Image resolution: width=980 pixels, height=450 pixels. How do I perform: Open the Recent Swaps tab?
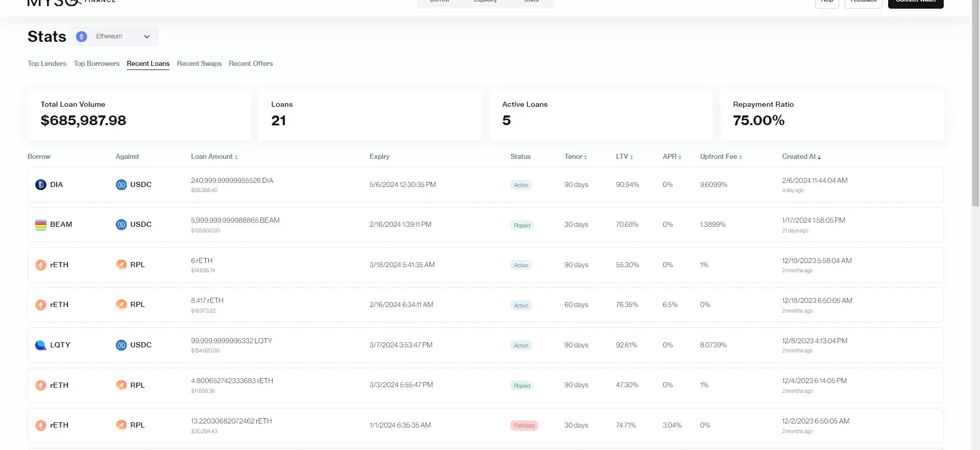click(199, 64)
